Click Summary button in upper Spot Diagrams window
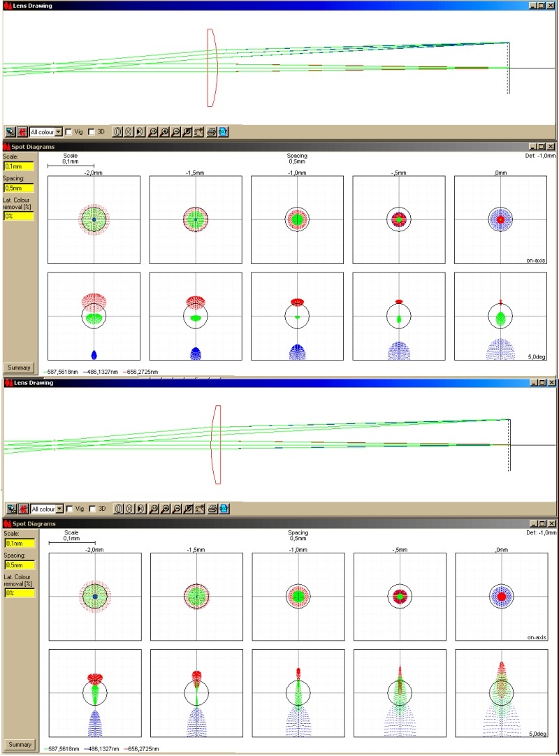559x756 pixels. pyautogui.click(x=18, y=368)
